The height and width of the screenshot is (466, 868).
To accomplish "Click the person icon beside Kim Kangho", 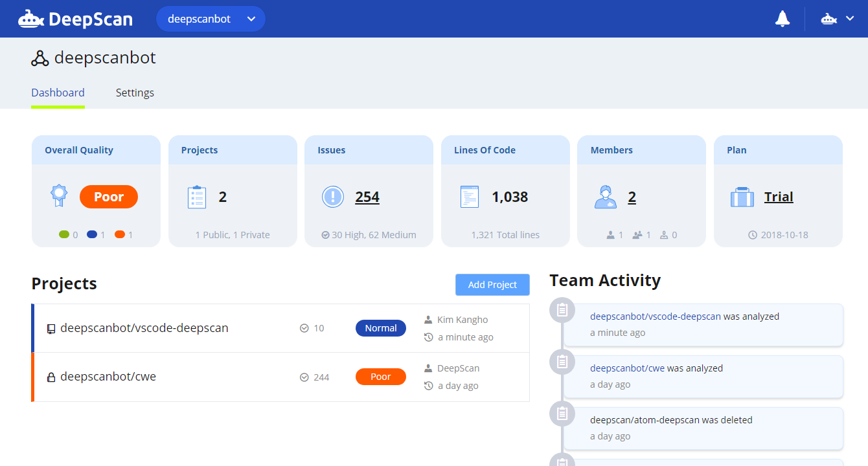I will point(428,320).
